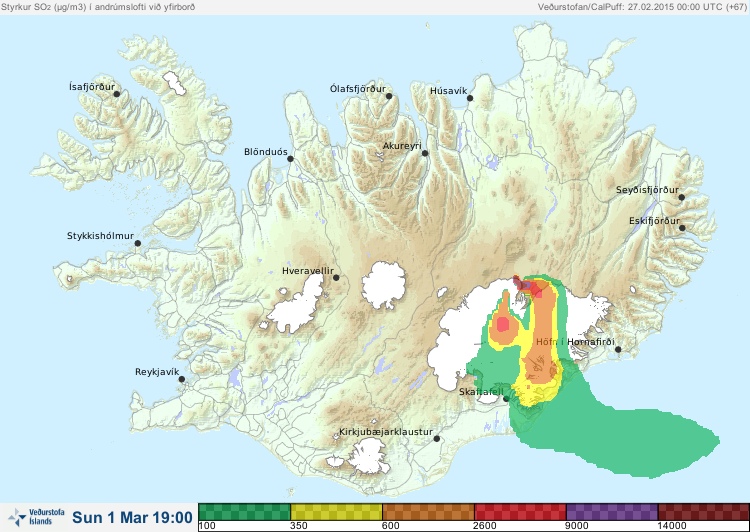Image resolution: width=750 pixels, height=532 pixels.
Task: Click the Húsavík town marker dot
Action: point(470,98)
